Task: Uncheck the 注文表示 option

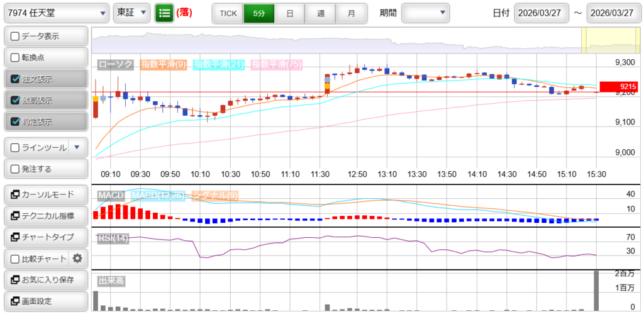Action: (16, 79)
